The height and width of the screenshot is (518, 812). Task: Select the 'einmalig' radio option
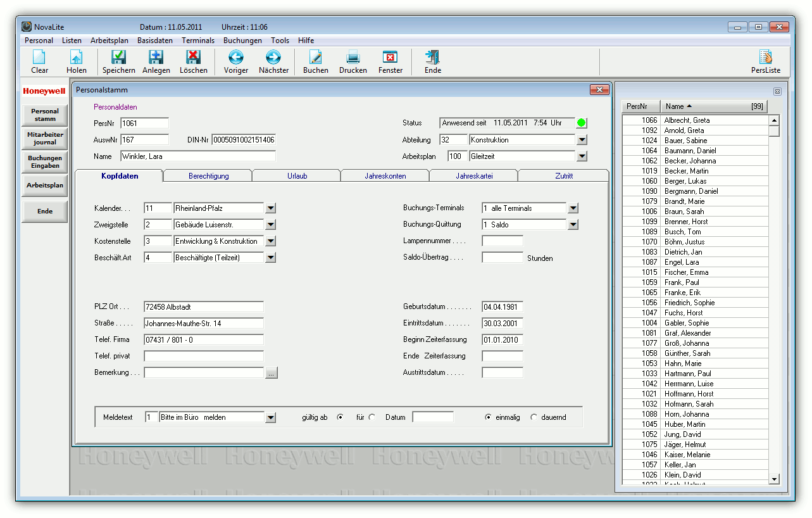(x=488, y=417)
